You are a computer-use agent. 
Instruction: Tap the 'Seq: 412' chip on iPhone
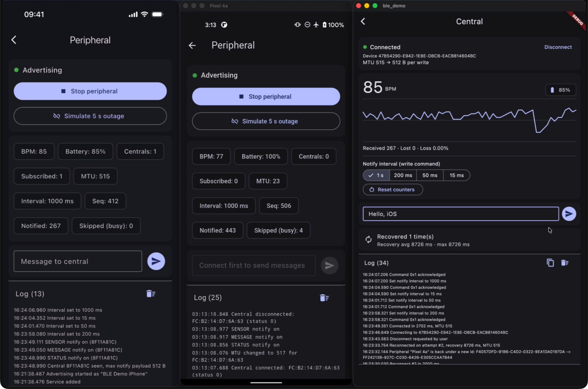pos(105,201)
